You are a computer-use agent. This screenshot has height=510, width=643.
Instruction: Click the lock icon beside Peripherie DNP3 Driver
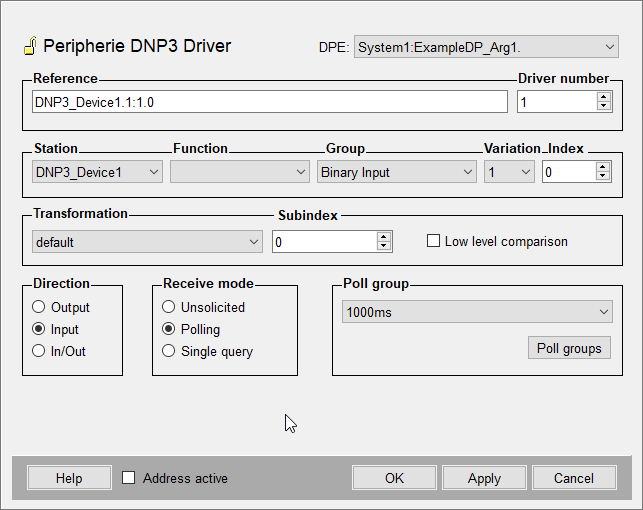tap(29, 46)
